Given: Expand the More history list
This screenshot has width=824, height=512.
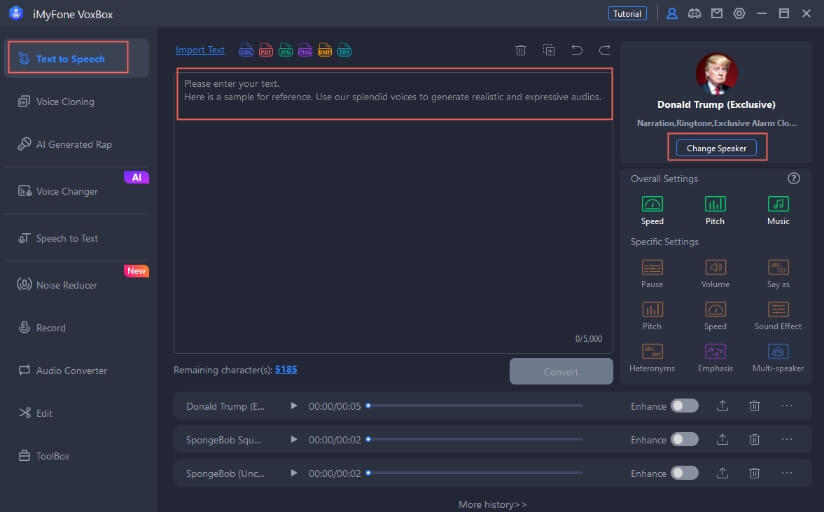Looking at the screenshot, I should tap(492, 504).
